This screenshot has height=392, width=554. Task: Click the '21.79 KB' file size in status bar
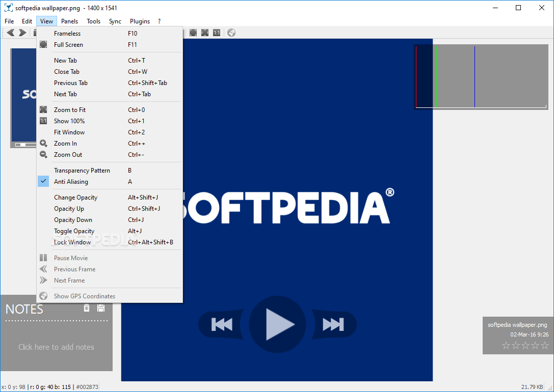[x=532, y=387]
